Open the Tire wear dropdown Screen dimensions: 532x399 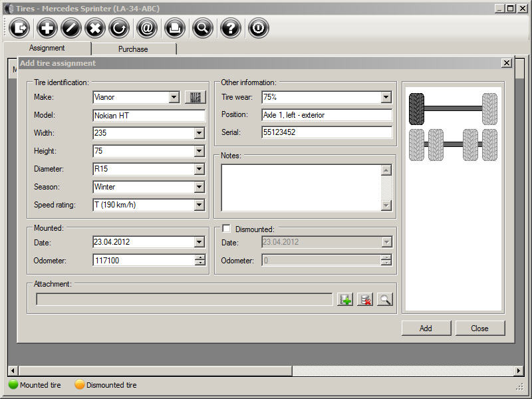pos(386,97)
